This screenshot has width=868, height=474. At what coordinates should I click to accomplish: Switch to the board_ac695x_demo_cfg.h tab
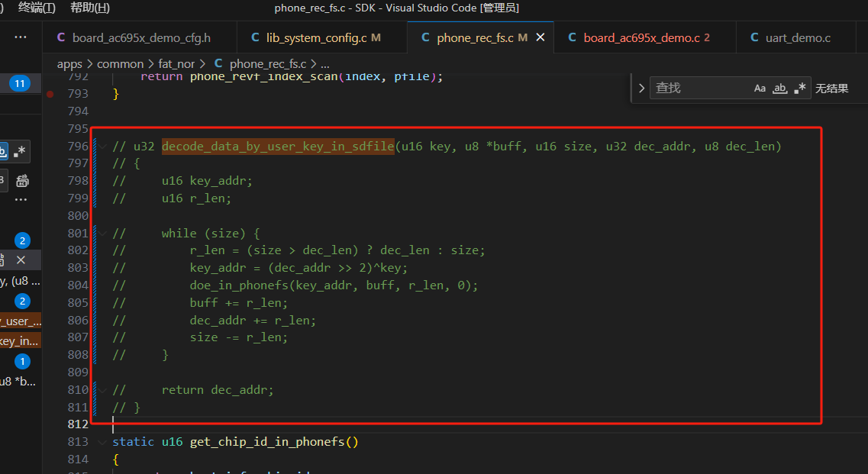[x=140, y=37]
